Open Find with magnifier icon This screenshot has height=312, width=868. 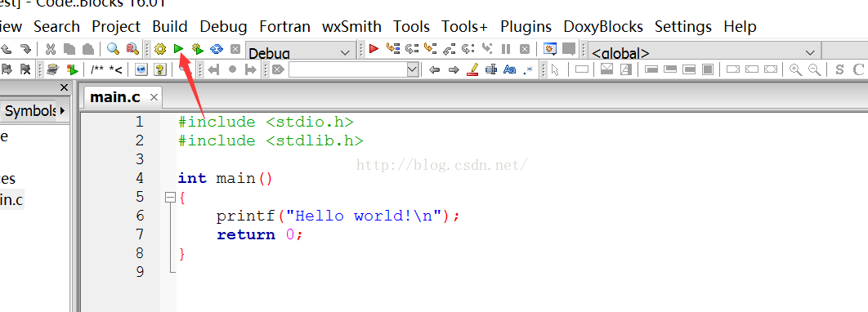point(113,49)
